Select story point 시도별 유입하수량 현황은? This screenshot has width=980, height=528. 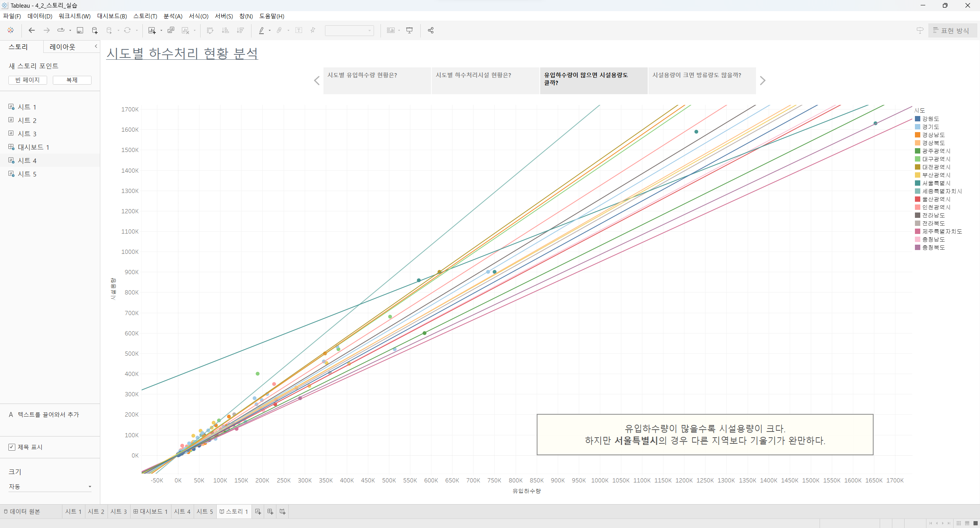[x=377, y=80]
